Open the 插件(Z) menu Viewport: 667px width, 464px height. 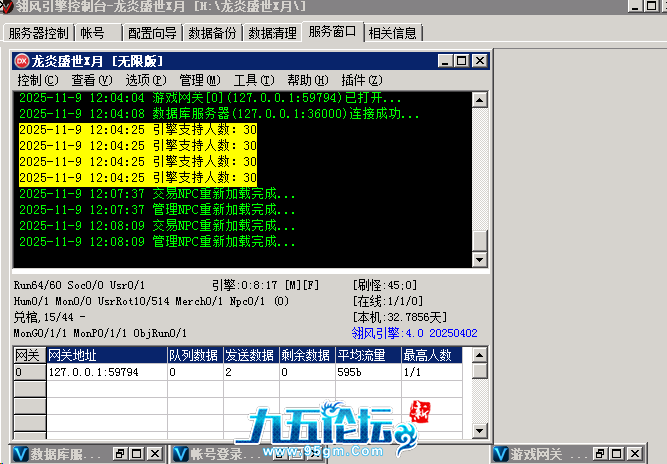tap(362, 80)
